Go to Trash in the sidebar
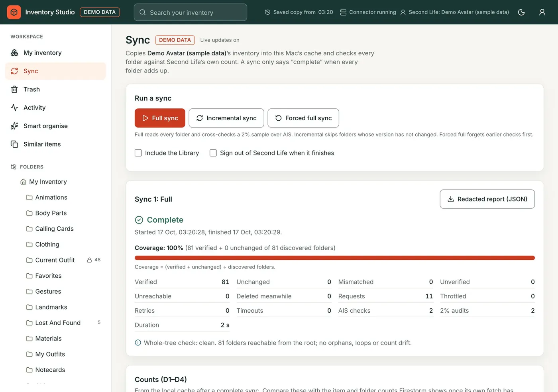The width and height of the screenshot is (558, 392). tap(55, 89)
